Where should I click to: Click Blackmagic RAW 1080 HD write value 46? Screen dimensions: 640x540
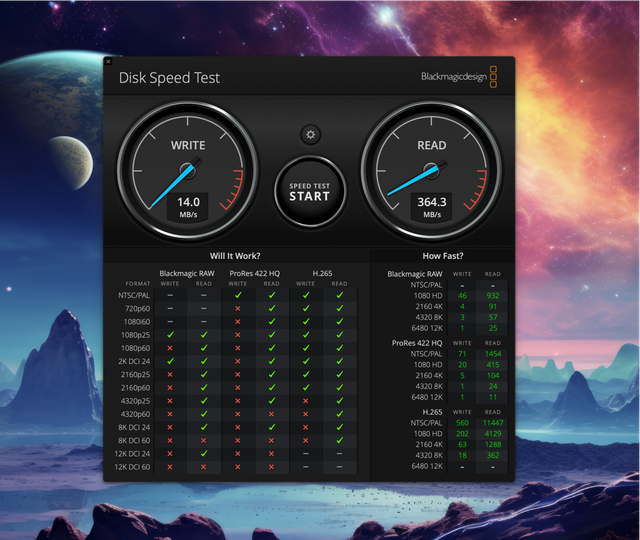[462, 296]
